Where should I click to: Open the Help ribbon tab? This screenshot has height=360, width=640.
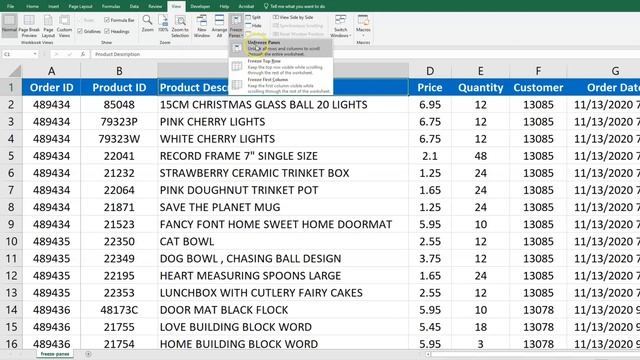pos(224,6)
